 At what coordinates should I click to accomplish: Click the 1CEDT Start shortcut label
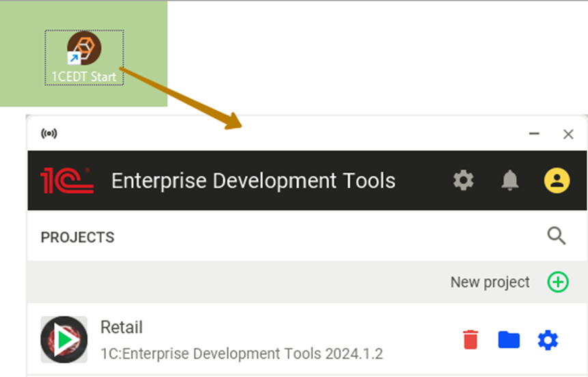[84, 76]
